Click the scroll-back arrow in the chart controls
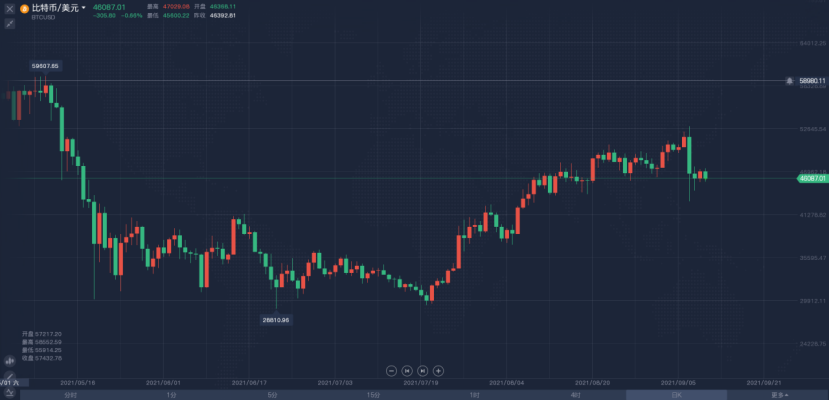 (407, 370)
